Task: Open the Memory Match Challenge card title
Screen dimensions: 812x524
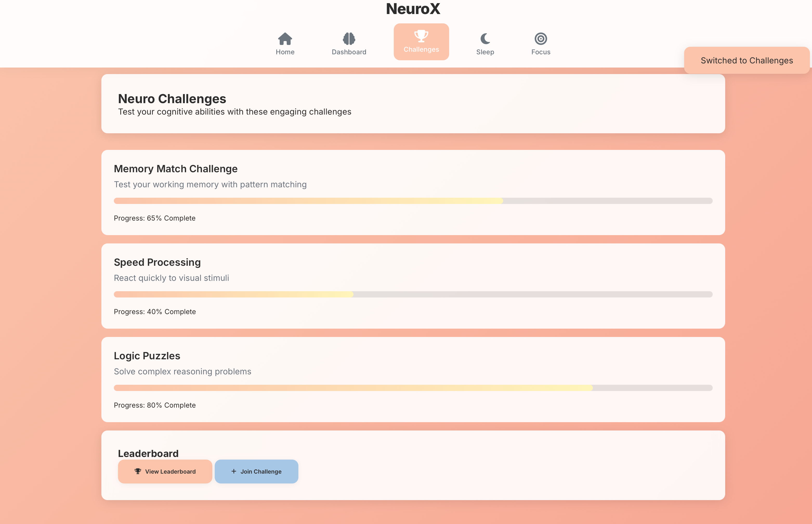Action: click(176, 169)
